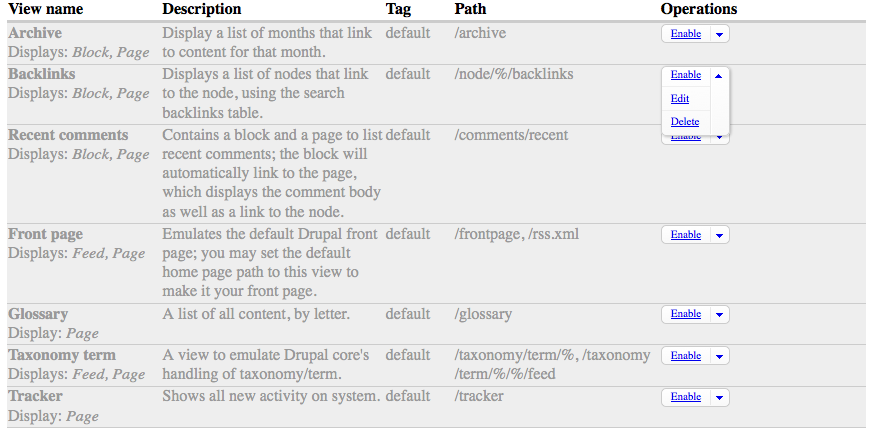Enable the Front page view
Image resolution: width=870 pixels, height=428 pixels.
click(x=686, y=235)
